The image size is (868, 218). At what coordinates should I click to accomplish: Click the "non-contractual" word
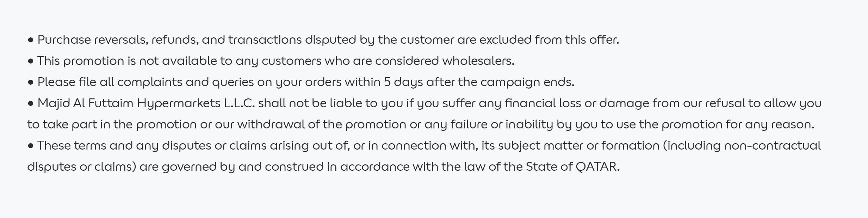click(772, 146)
